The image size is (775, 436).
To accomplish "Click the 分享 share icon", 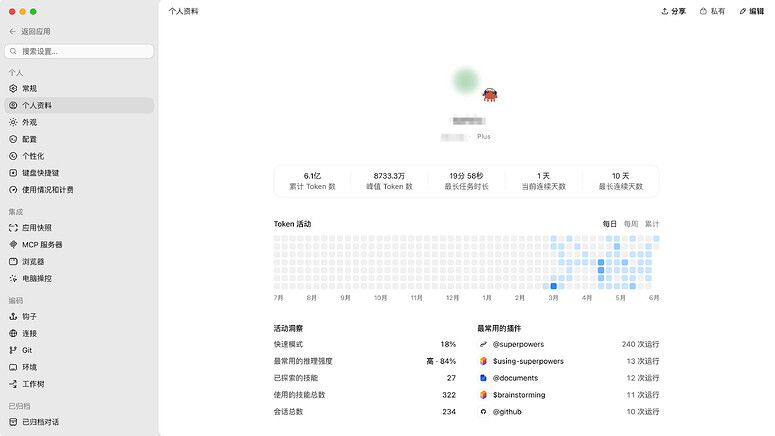I will [665, 11].
